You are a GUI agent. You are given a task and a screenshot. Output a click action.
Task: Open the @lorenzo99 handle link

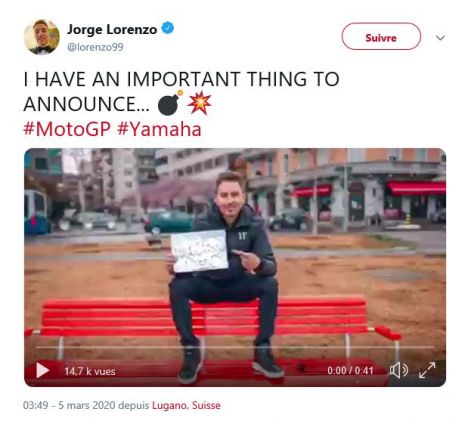(x=95, y=47)
